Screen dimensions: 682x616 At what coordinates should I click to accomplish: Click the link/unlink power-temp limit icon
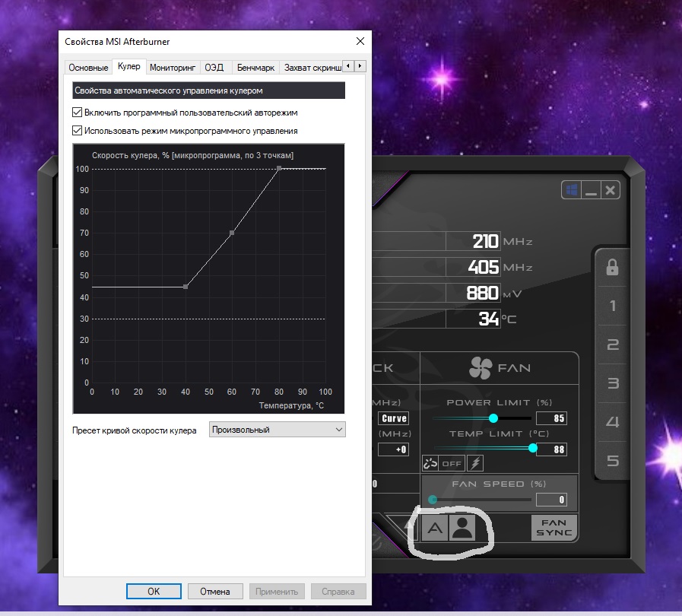(x=430, y=463)
